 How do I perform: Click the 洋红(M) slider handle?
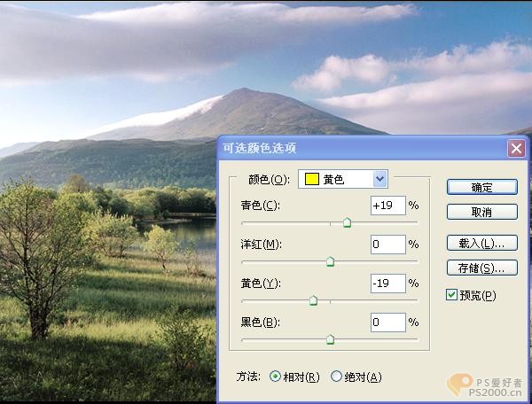pyautogui.click(x=330, y=261)
